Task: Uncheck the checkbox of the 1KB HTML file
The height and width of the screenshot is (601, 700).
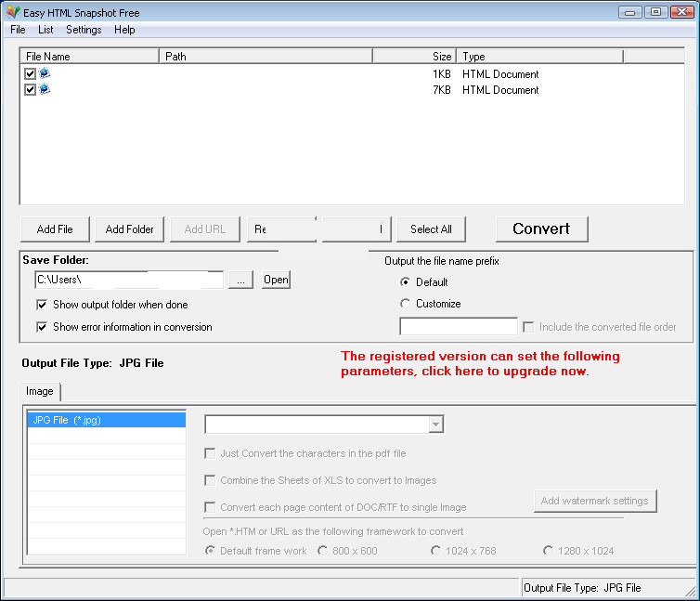Action: coord(30,73)
